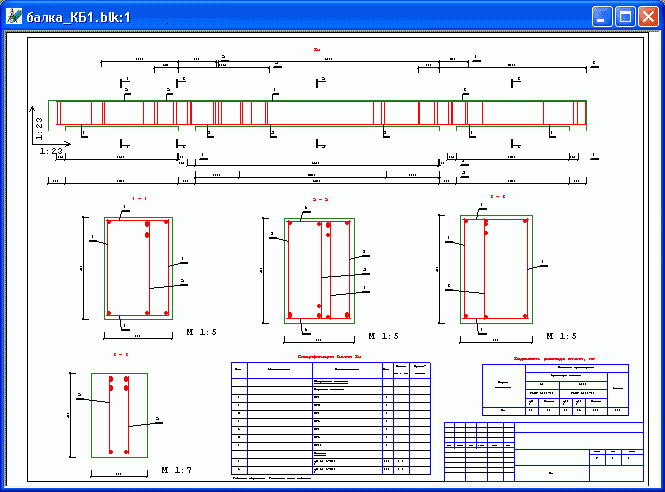
Task: Minimize the балка_КБ1.blk drawing window
Action: tap(602, 17)
